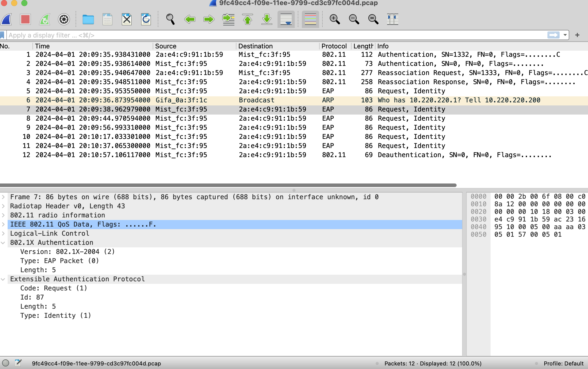Expand Radiotap Header v0 tree item
Image resolution: width=588 pixels, height=369 pixels.
click(3, 206)
